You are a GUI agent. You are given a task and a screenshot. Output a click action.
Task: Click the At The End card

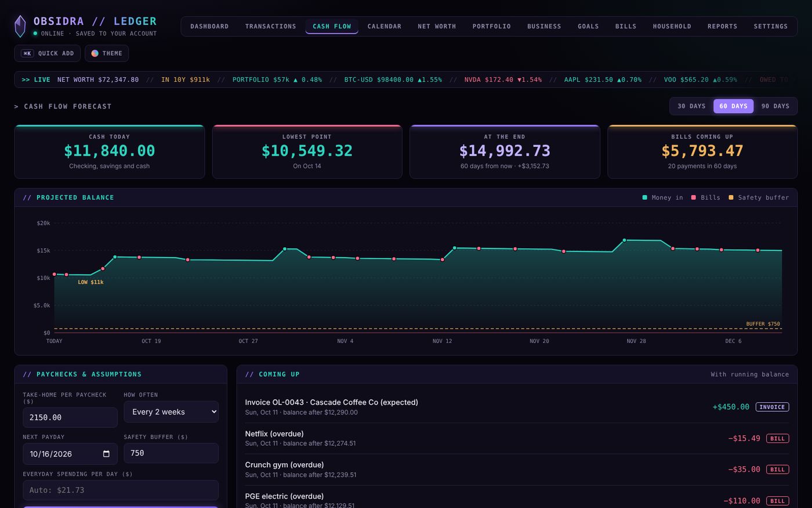point(505,152)
